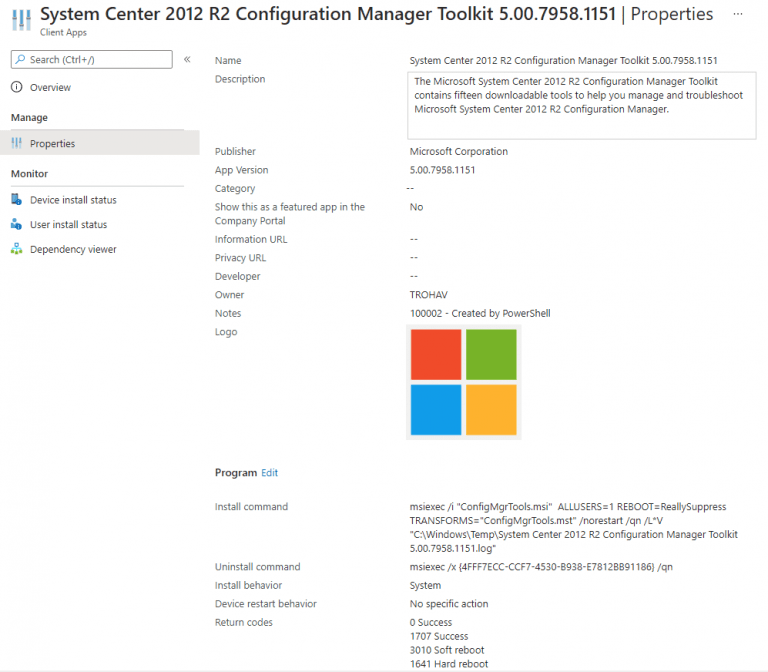Image resolution: width=768 pixels, height=672 pixels.
Task: Click the User install status icon
Action: (16, 225)
